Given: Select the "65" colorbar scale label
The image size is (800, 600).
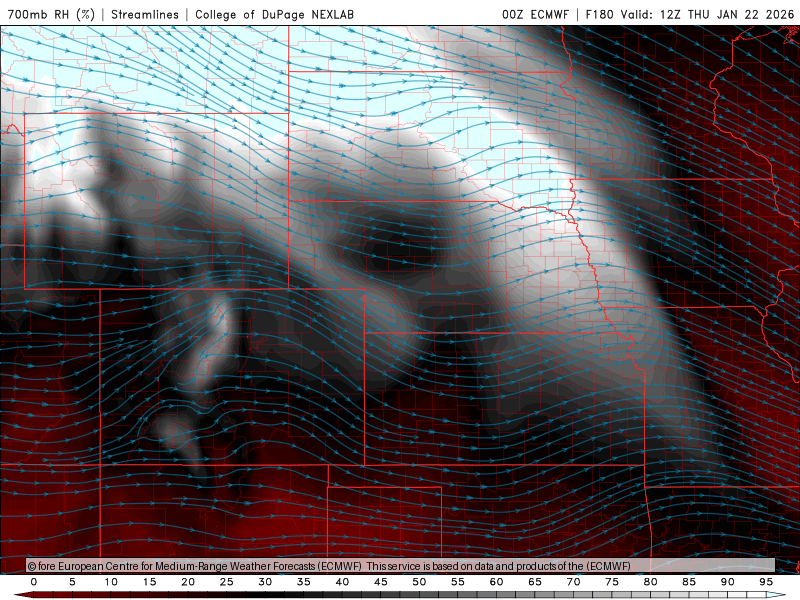Looking at the screenshot, I should pos(535,582).
